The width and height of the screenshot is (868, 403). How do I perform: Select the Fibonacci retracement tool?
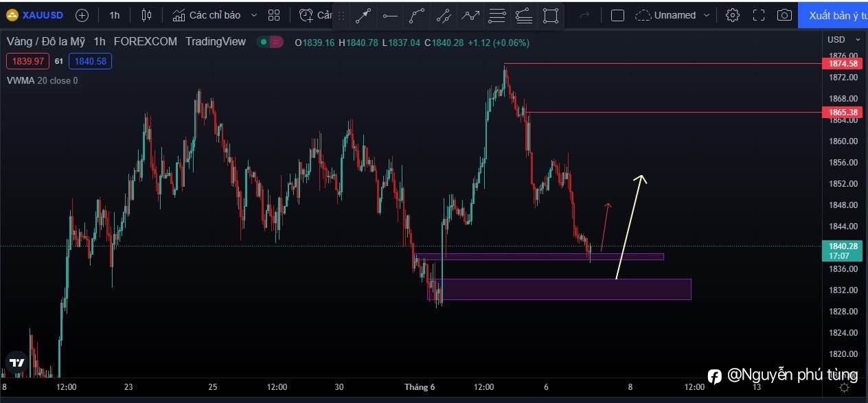point(497,15)
